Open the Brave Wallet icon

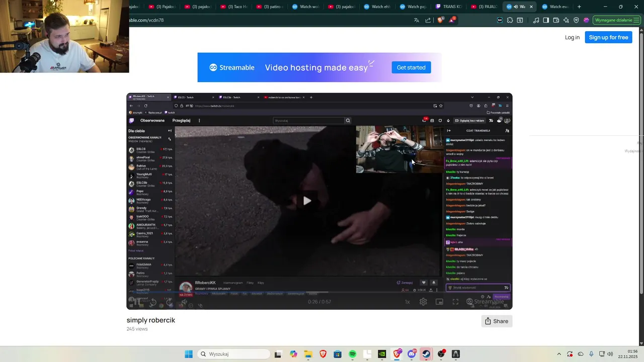(x=556, y=20)
